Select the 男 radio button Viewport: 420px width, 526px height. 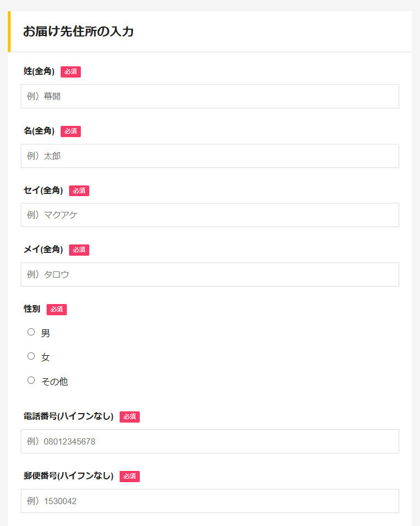point(31,332)
